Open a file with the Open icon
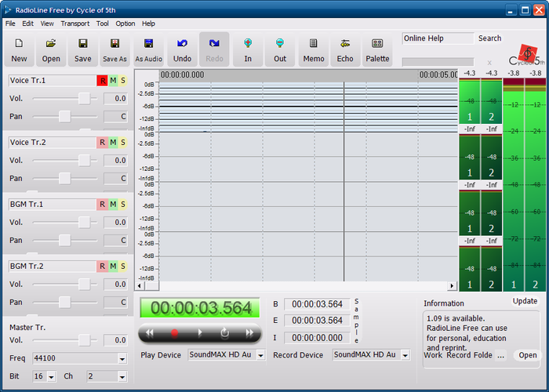 pyautogui.click(x=51, y=50)
